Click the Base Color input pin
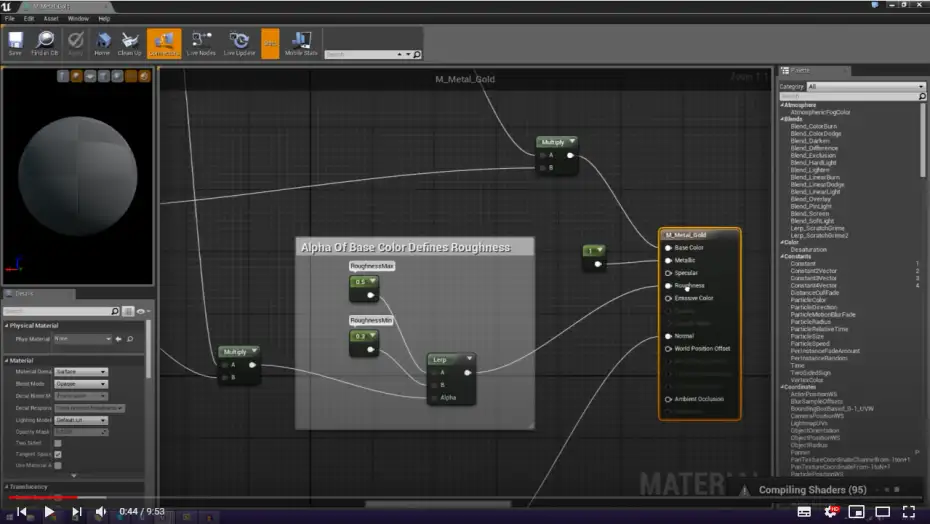The width and height of the screenshot is (930, 524). (668, 248)
